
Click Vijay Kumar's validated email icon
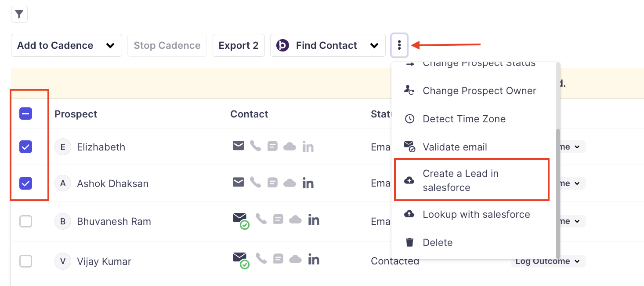(x=240, y=260)
